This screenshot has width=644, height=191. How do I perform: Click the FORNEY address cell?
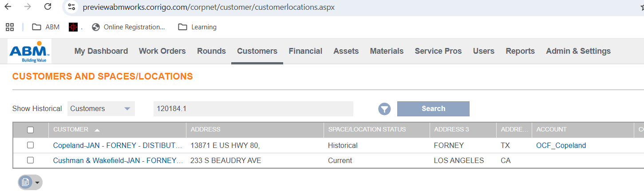449,145
